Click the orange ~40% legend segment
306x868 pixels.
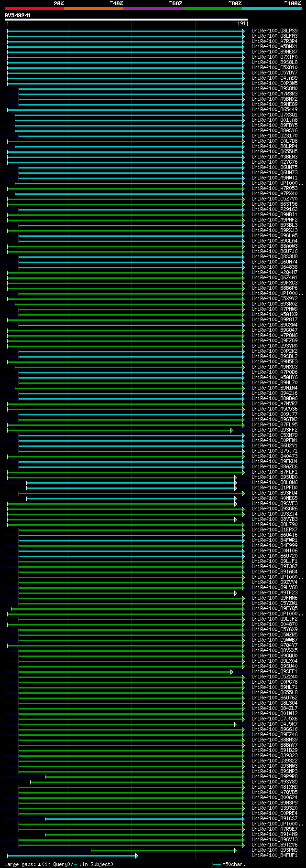click(x=93, y=8)
